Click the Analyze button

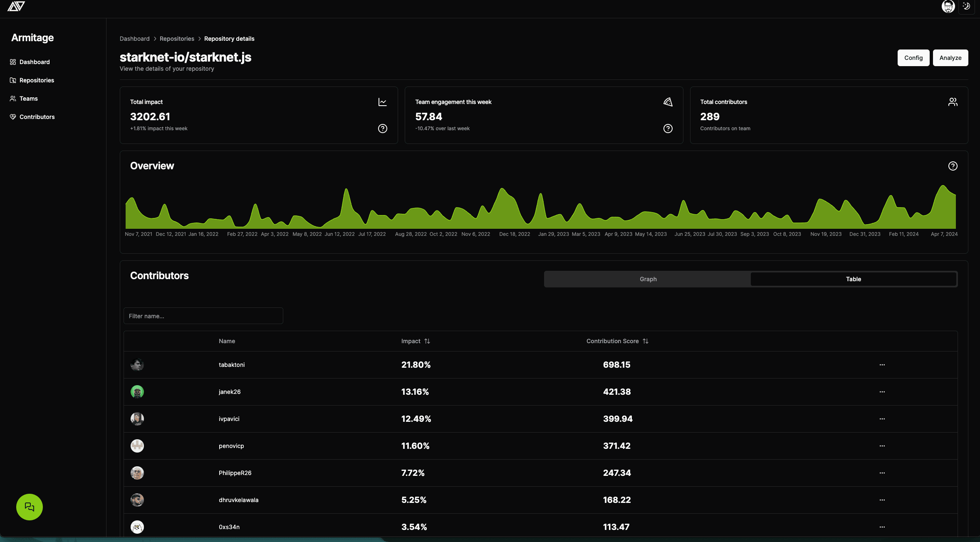pyautogui.click(x=950, y=58)
